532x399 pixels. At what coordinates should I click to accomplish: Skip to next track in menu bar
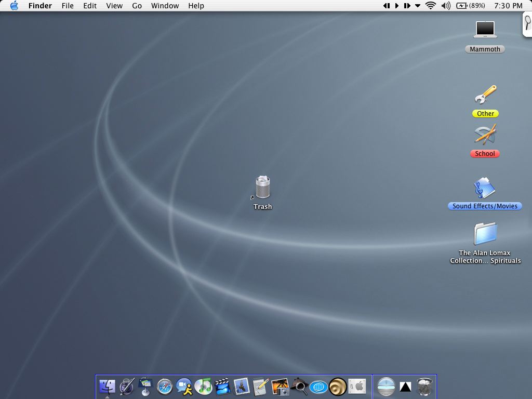(x=407, y=6)
